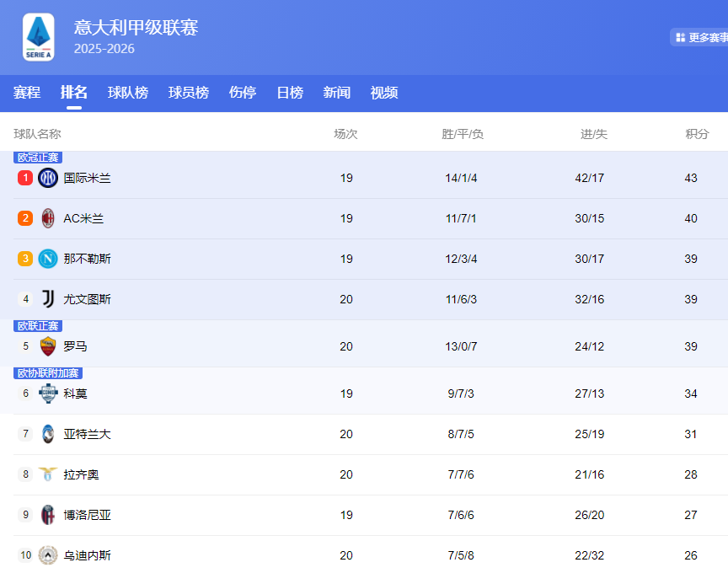Open team 乌迪内斯
This screenshot has height=573, width=728.
88,555
